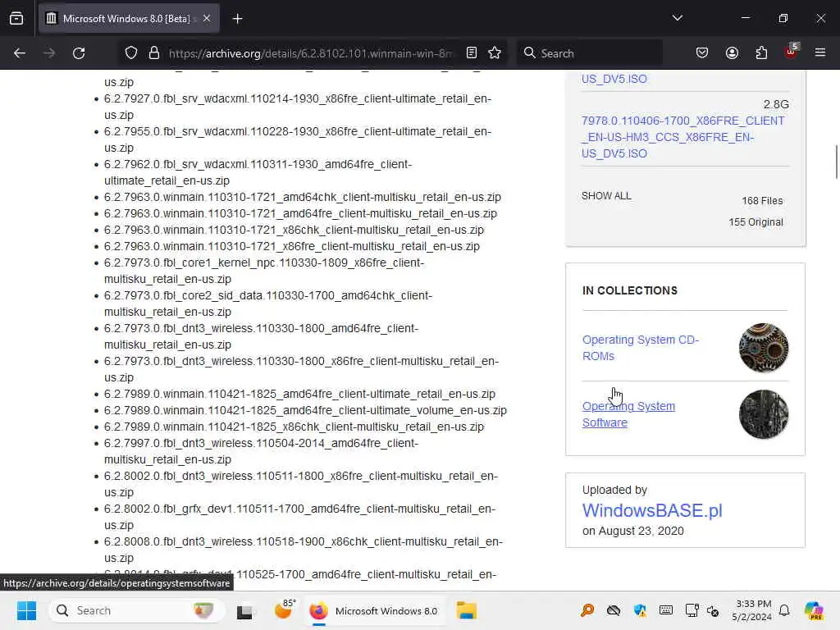Viewport: 840px width, 630px height.
Task: Open Operating System Software collection link
Action: pos(628,414)
